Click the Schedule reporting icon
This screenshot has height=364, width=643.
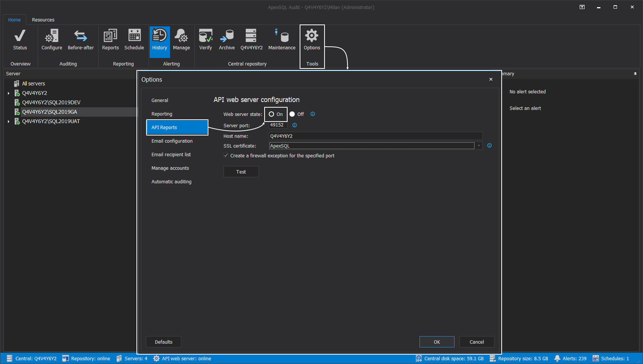pos(134,40)
